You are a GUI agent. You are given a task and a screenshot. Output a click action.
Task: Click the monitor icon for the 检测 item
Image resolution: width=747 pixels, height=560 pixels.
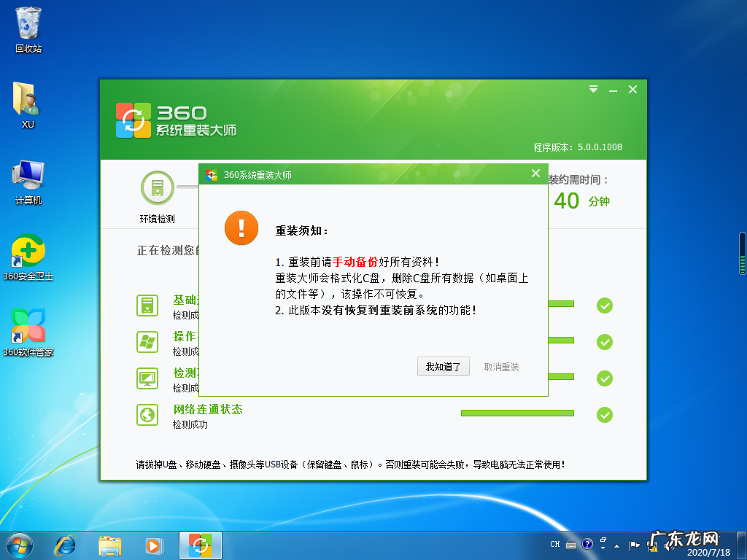pyautogui.click(x=148, y=377)
